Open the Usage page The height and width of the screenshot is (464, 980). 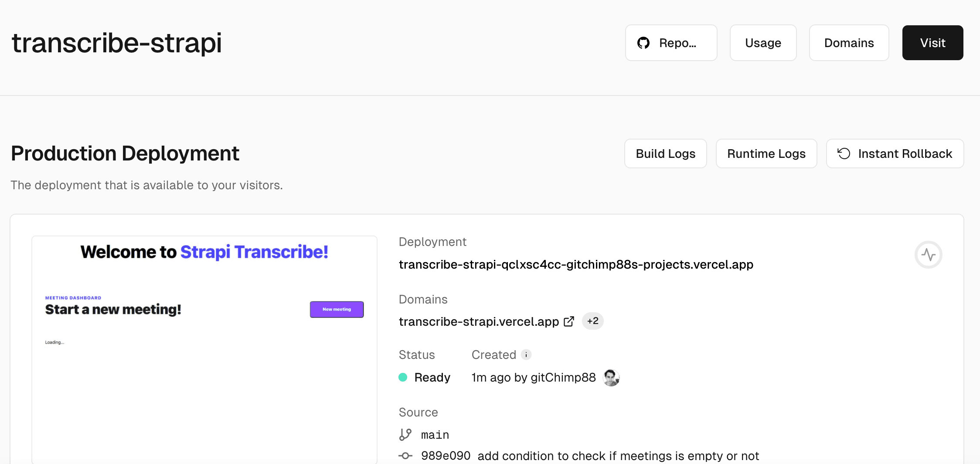point(763,43)
